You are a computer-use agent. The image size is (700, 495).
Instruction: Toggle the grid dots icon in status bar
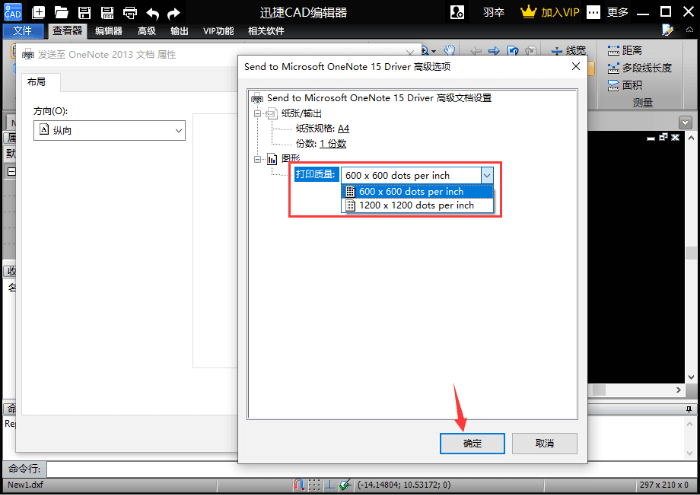click(x=314, y=484)
